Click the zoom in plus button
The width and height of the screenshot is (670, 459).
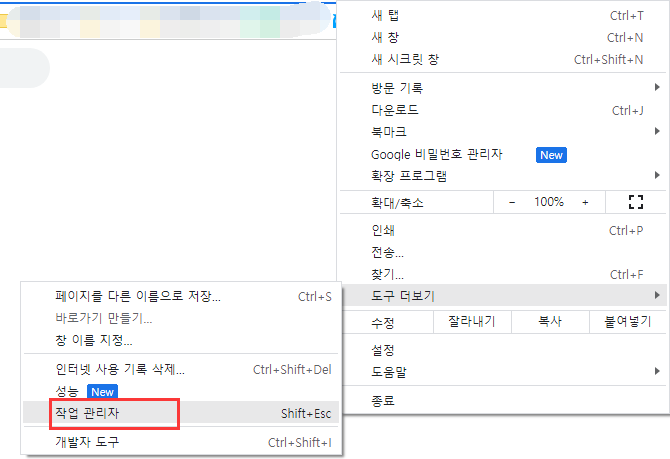pyautogui.click(x=585, y=202)
